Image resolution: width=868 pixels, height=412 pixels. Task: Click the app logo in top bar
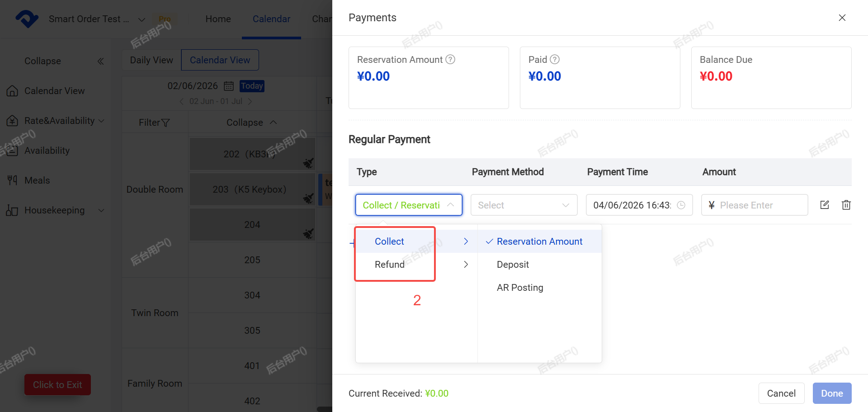[27, 19]
